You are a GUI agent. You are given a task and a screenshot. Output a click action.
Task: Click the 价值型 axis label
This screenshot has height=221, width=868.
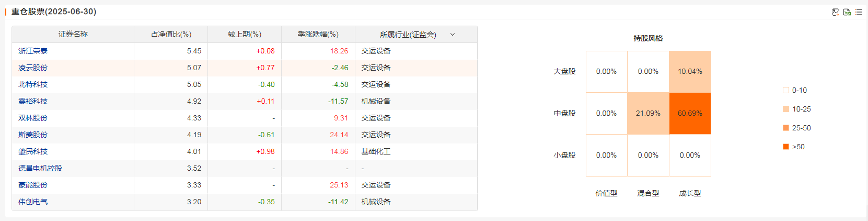point(607,193)
